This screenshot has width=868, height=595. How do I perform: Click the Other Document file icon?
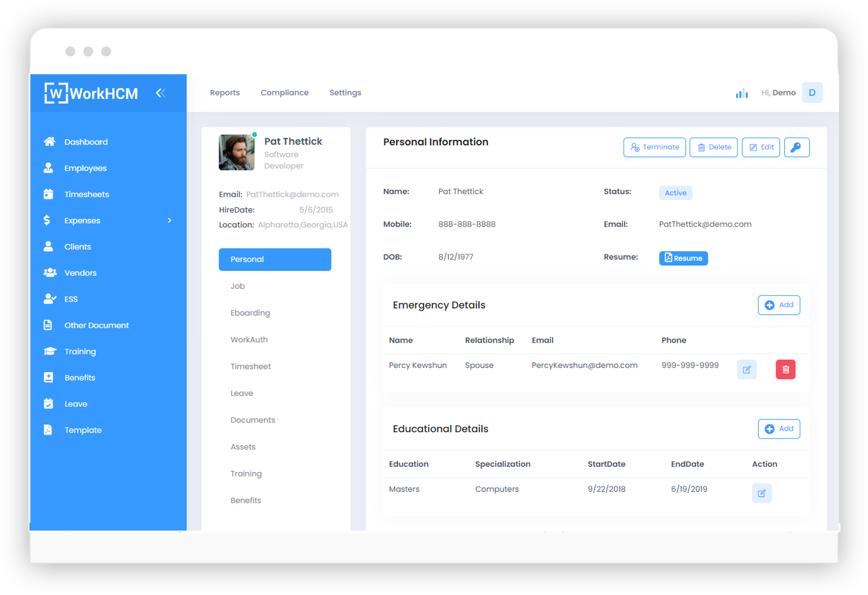(x=48, y=325)
